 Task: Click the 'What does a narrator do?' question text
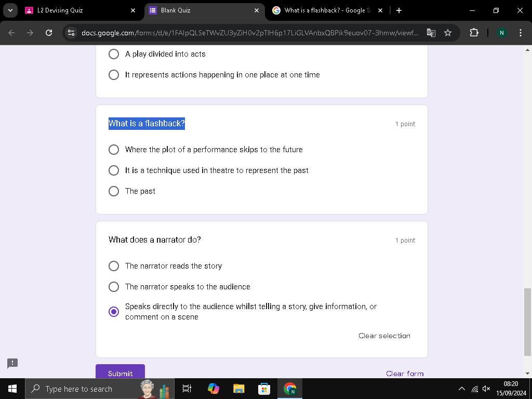tap(155, 240)
